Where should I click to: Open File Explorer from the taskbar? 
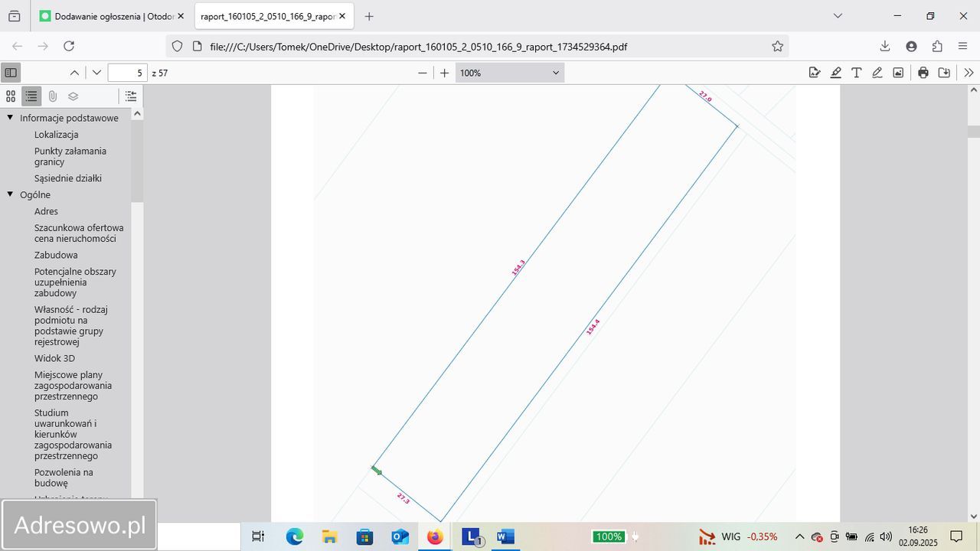(x=329, y=536)
